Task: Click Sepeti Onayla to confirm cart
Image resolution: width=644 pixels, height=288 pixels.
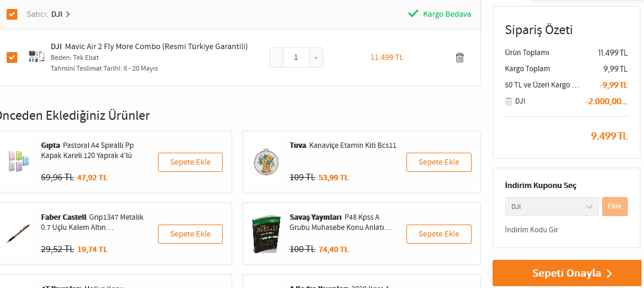Action: point(567,273)
